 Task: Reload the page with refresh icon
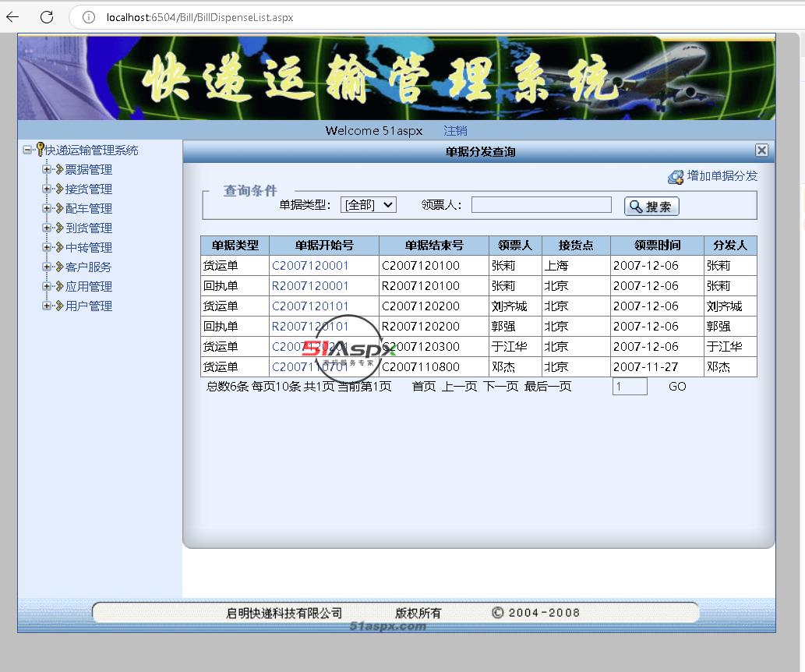[x=47, y=17]
